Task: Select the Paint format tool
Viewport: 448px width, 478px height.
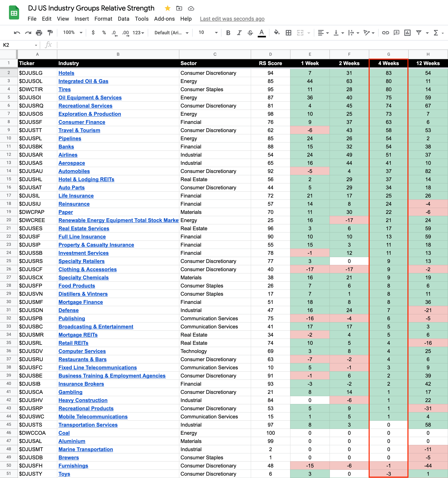Action: [50, 33]
